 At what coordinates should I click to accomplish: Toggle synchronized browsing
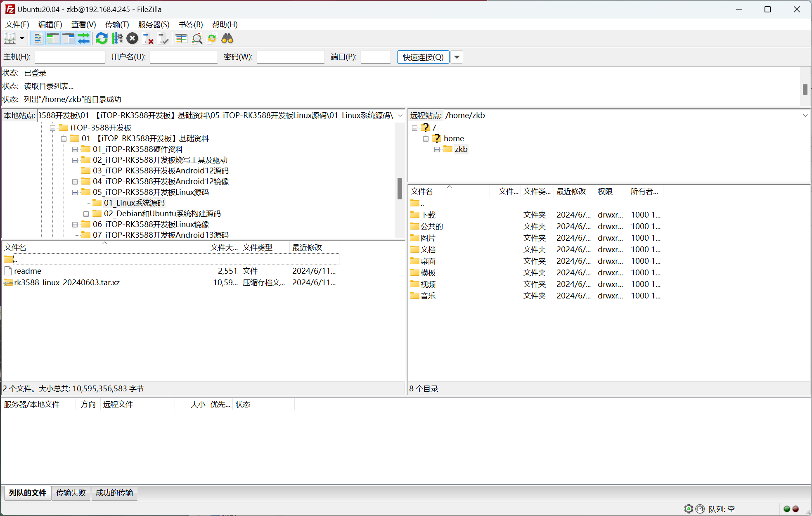click(x=212, y=39)
